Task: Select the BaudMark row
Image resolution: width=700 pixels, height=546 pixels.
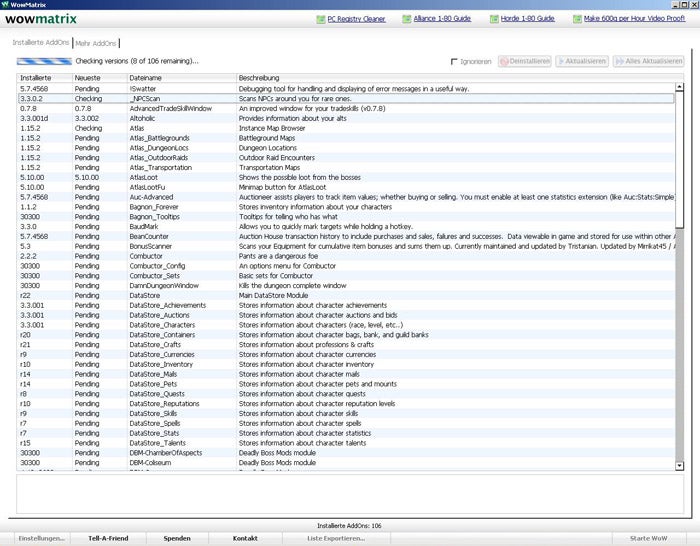Action: 346,226
